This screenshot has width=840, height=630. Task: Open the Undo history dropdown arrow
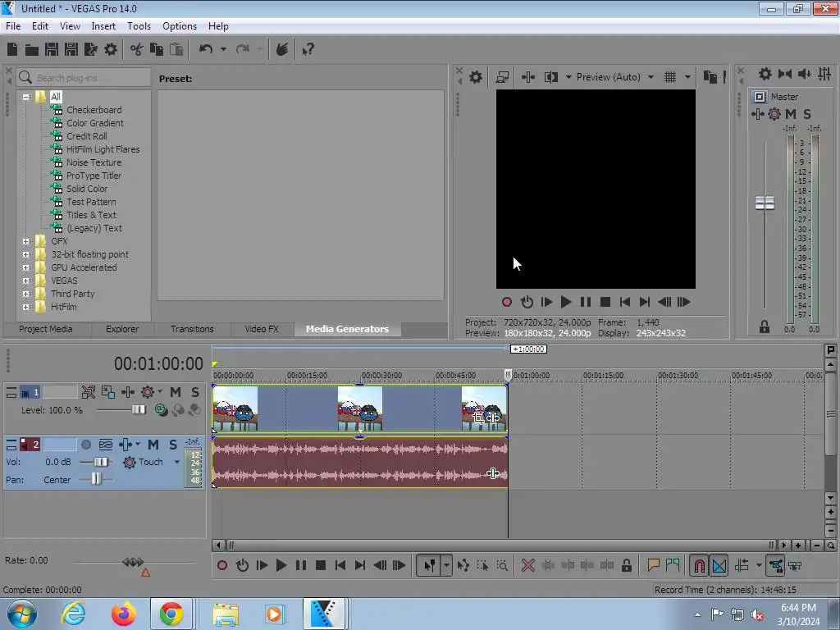[223, 49]
